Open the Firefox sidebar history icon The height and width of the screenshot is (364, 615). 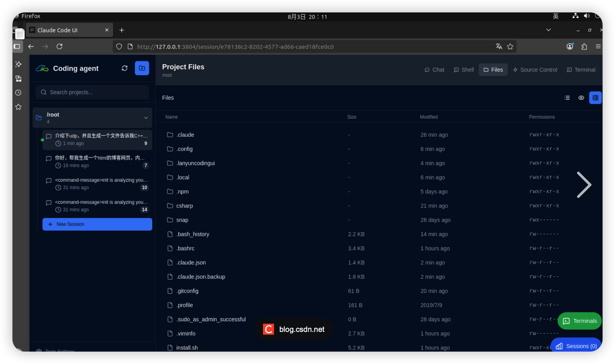tap(18, 93)
